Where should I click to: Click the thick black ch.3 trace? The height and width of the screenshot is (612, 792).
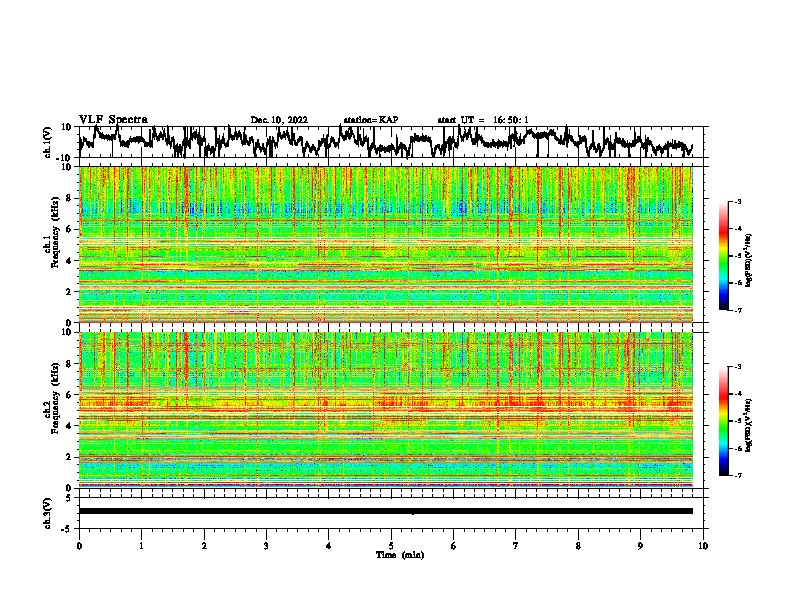[x=386, y=511]
